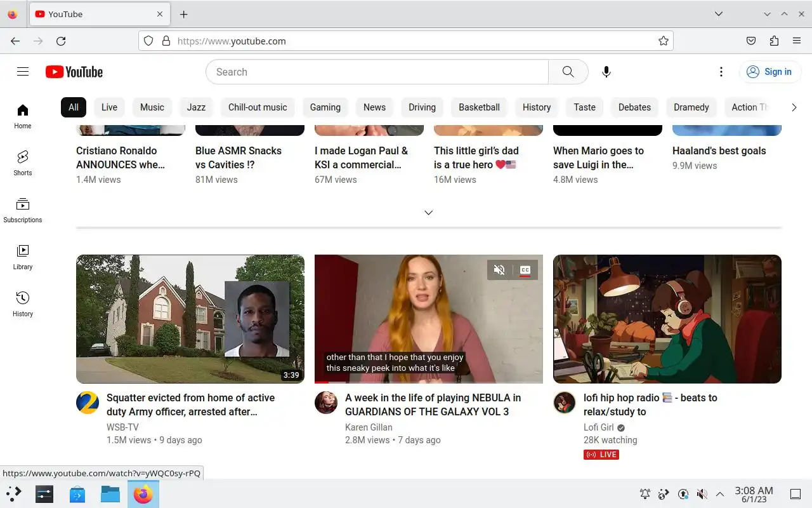Open a new browser tab

[x=183, y=14]
